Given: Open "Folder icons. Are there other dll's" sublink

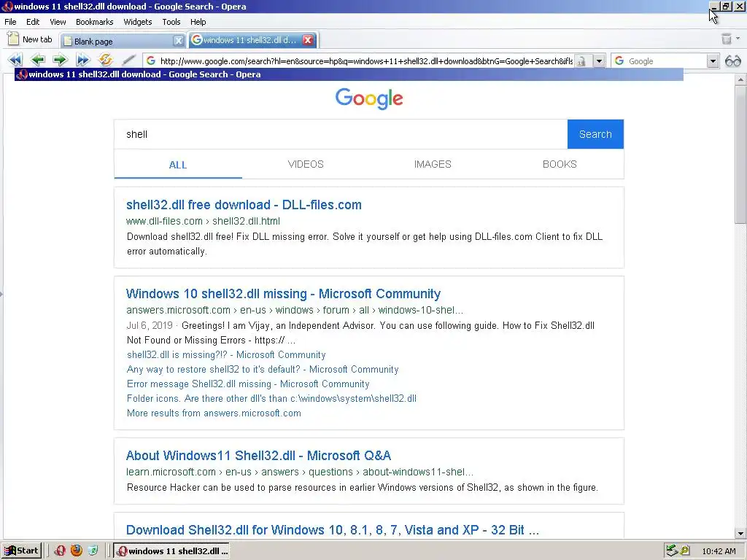Looking at the screenshot, I should click(x=271, y=399).
